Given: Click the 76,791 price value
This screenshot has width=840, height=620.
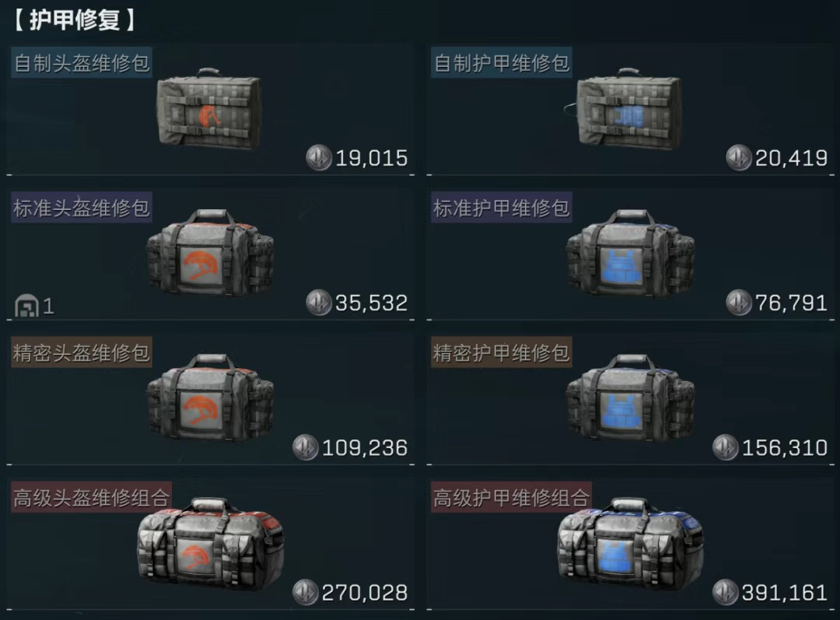Looking at the screenshot, I should pyautogui.click(x=791, y=303).
